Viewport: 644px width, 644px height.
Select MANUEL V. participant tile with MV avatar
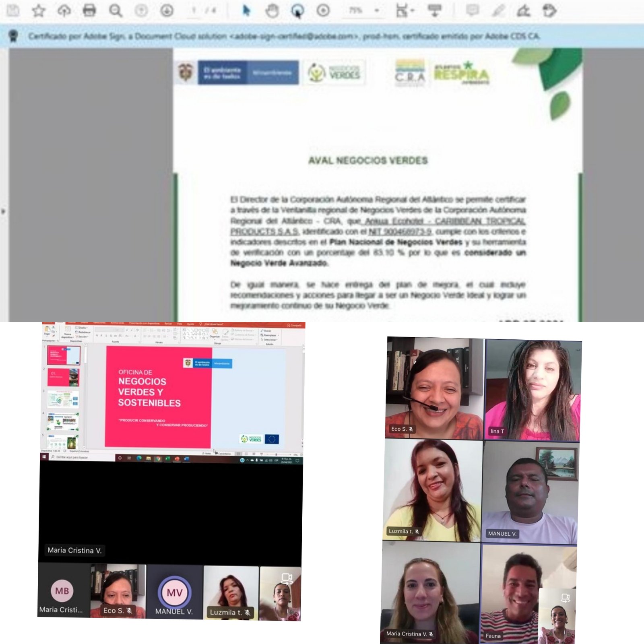(x=174, y=592)
